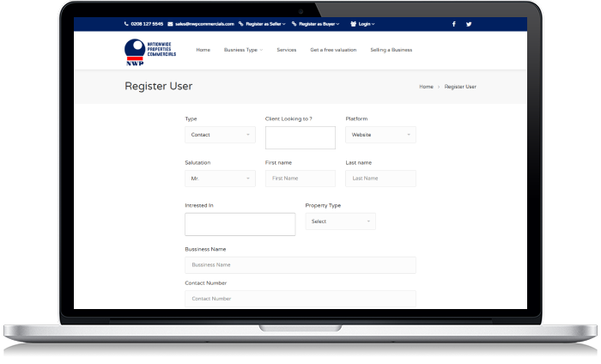The width and height of the screenshot is (601, 364).
Task: Open the Services page
Action: click(286, 50)
